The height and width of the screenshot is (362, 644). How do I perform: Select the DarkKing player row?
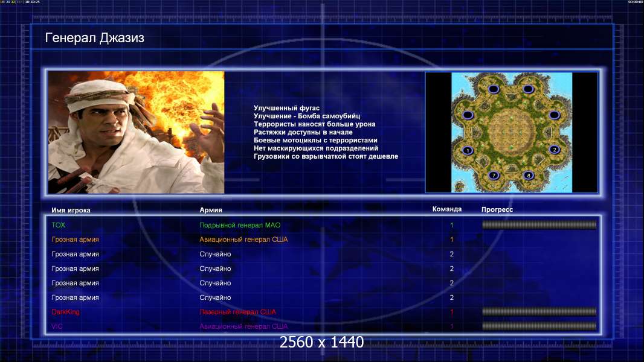(65, 312)
